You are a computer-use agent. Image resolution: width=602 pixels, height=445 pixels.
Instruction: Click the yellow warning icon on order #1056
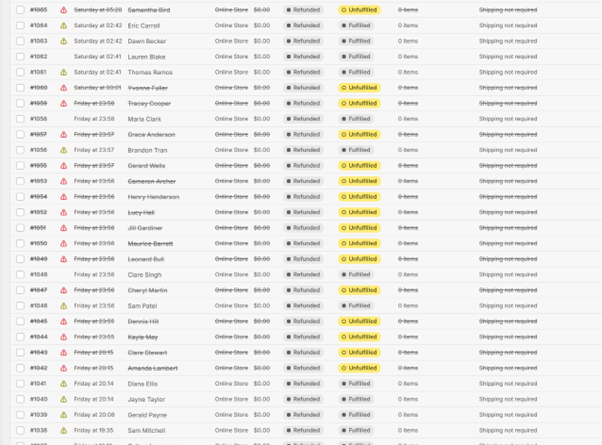(64, 150)
